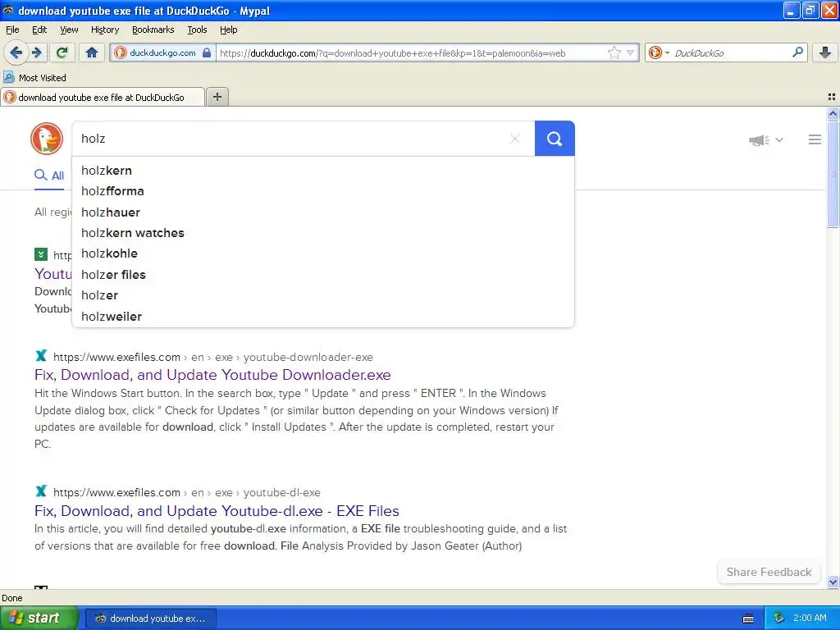
Task: Click the vertical scrollbar thumb
Action: pos(833,174)
